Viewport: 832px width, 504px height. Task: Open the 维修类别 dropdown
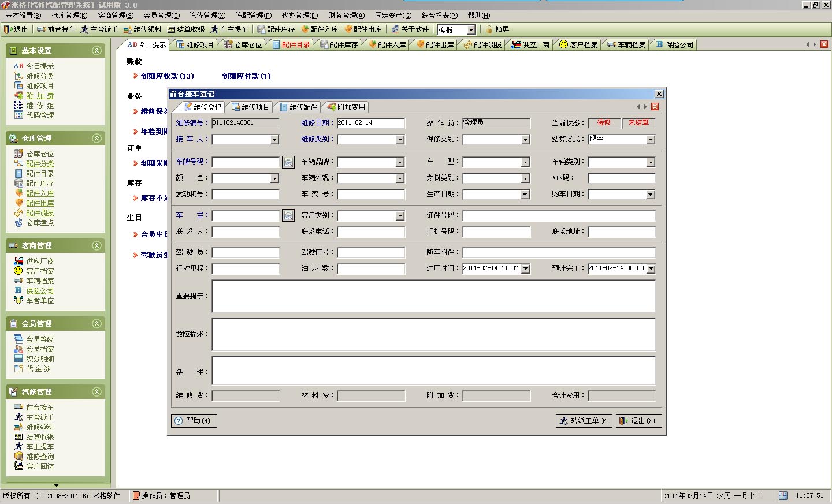click(400, 140)
